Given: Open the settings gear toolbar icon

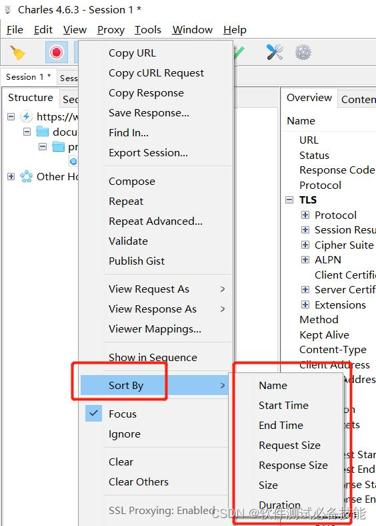Looking at the screenshot, I should coord(303,53).
